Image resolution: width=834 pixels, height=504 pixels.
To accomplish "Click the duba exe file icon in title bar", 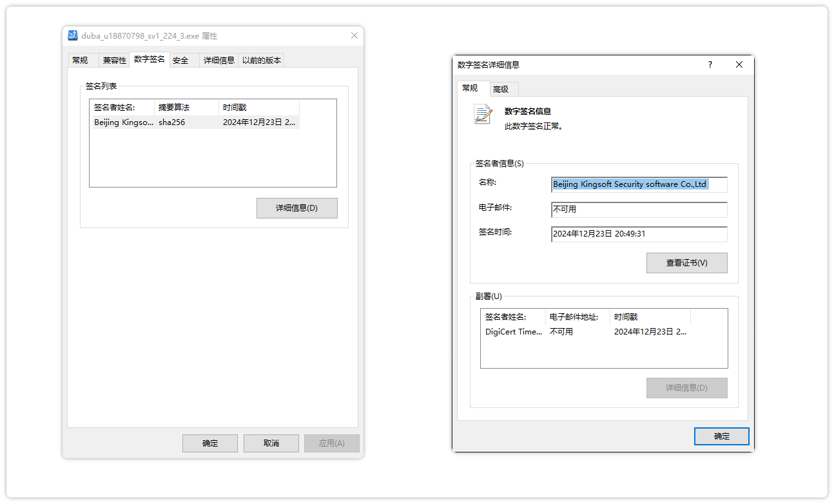I will pyautogui.click(x=73, y=36).
